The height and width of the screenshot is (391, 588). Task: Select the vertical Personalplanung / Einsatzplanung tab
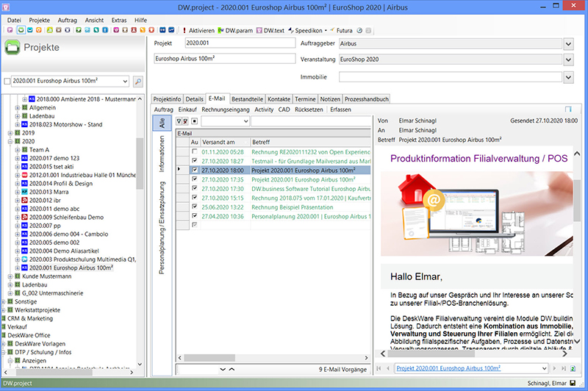162,228
